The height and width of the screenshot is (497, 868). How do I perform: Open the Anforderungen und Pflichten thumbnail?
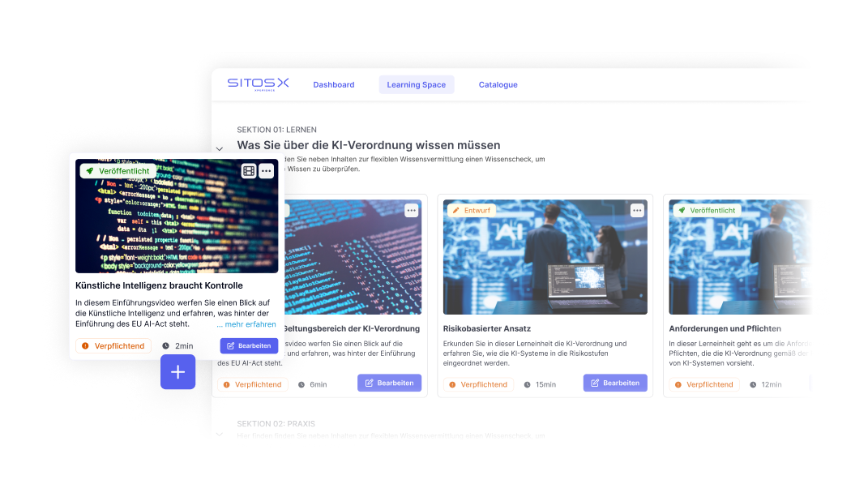click(739, 257)
